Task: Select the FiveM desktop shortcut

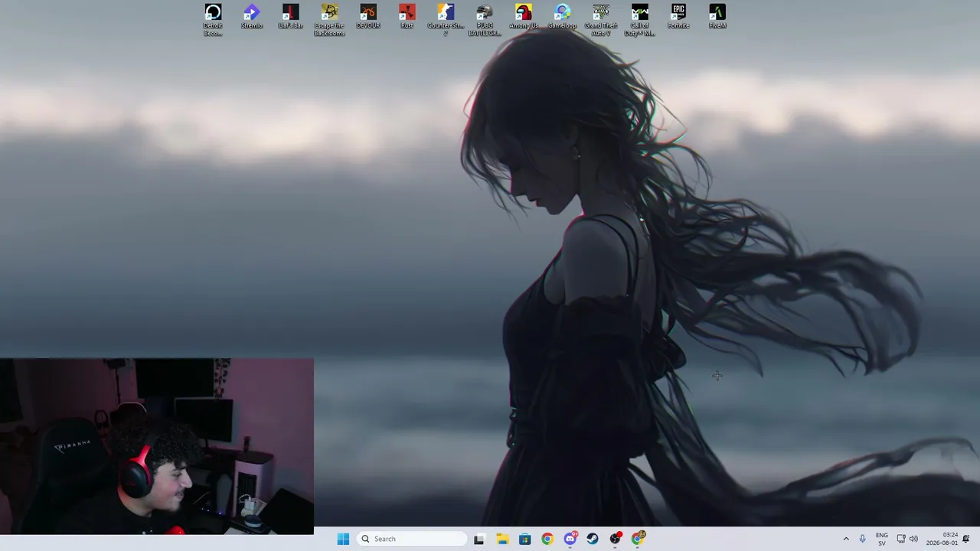Action: tap(717, 17)
